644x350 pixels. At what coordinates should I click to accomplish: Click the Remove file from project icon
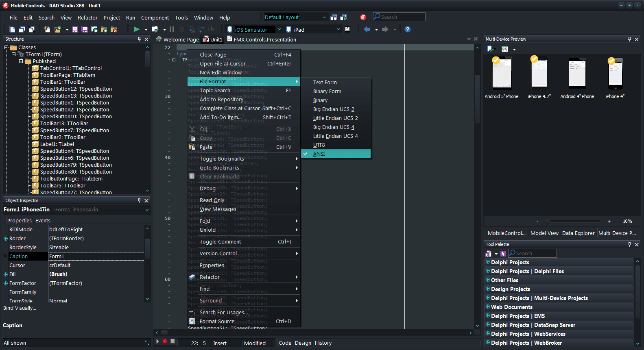click(114, 29)
